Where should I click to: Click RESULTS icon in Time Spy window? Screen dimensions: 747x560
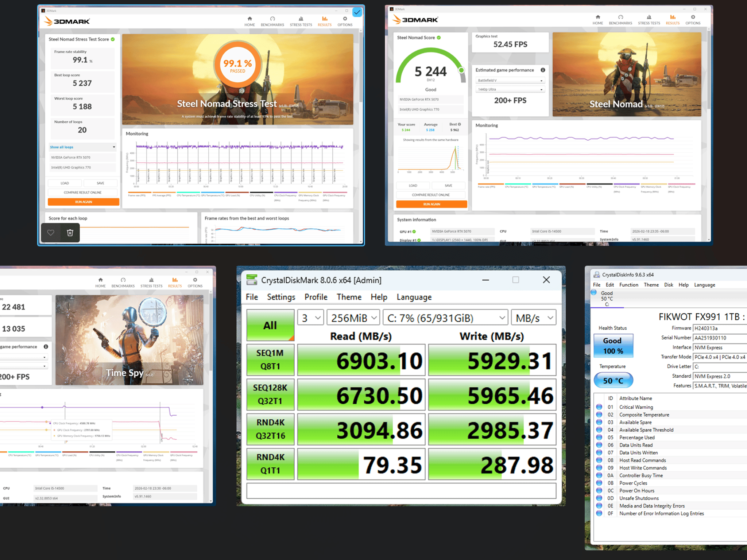point(175,283)
